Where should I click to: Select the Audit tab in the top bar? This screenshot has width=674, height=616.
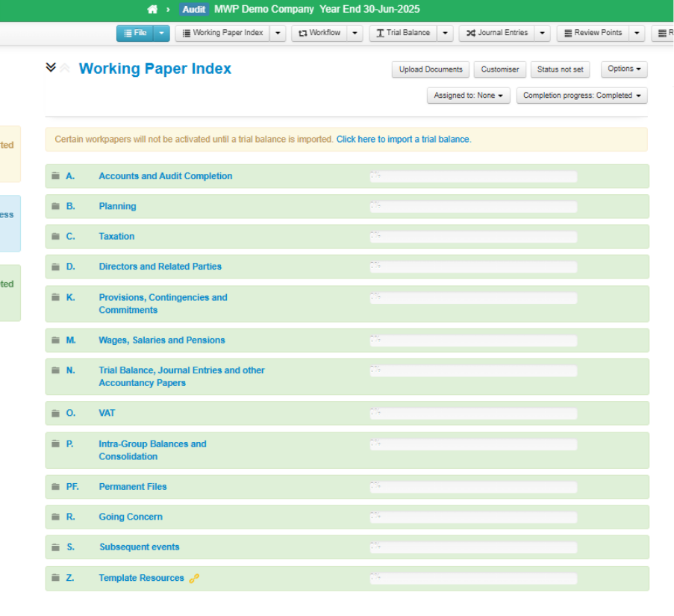(x=193, y=9)
